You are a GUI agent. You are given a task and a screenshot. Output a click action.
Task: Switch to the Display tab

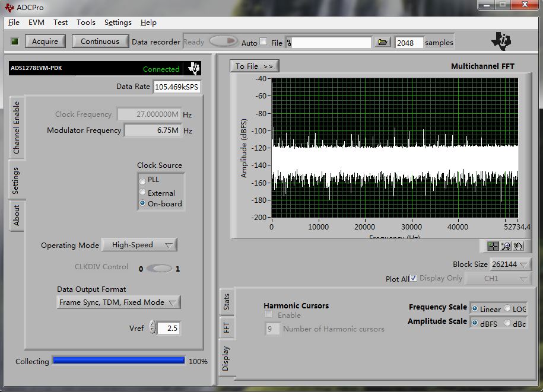[x=226, y=358]
